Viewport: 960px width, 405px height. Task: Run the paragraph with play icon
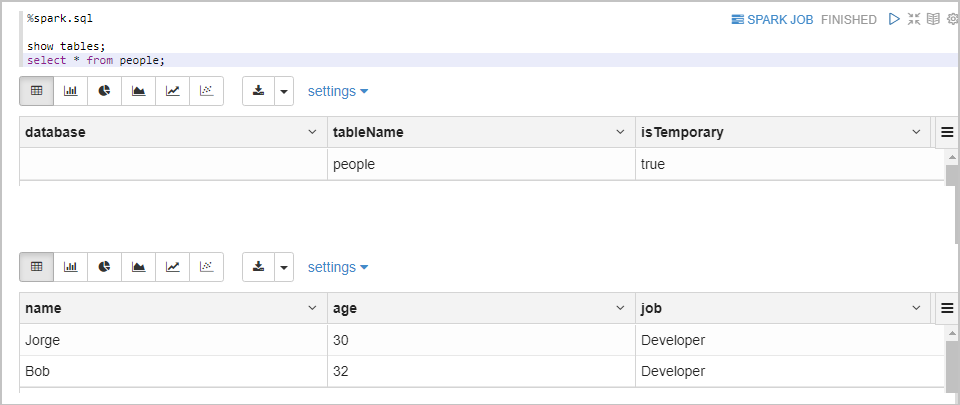point(894,19)
